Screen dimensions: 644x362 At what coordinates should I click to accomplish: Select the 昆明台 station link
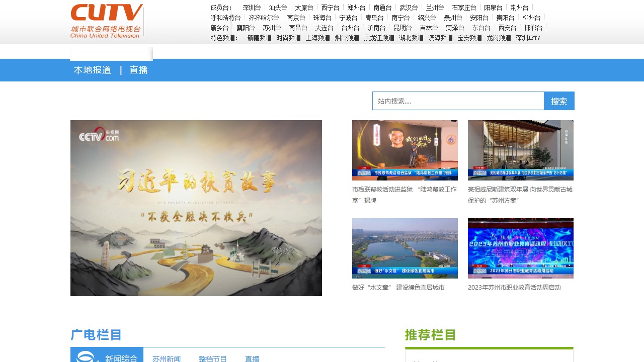click(403, 28)
